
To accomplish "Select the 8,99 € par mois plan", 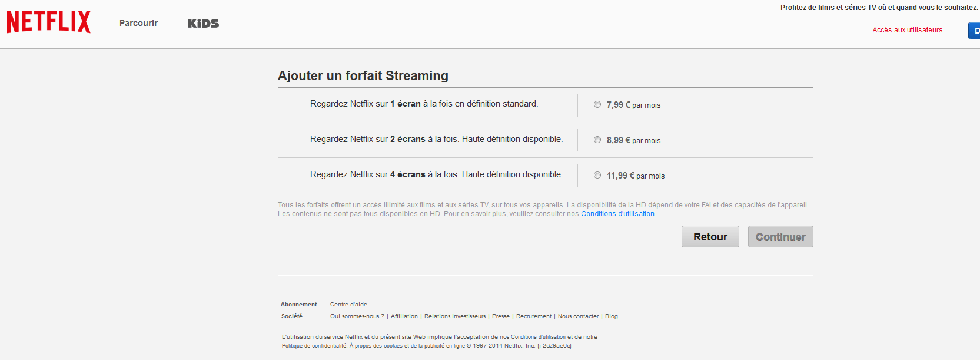I will 597,140.
